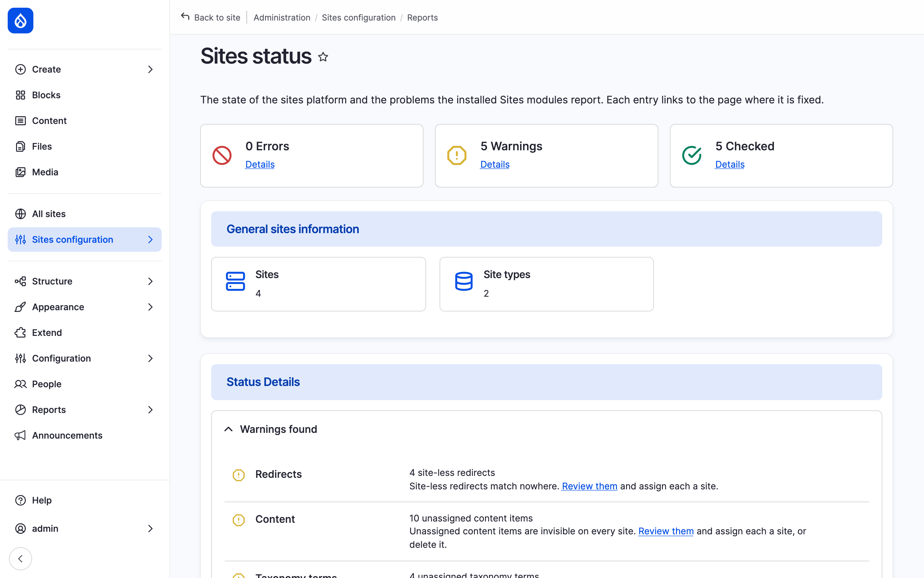Click the red Errors prohibited icon
Viewport: 924px width, 578px height.
pos(222,156)
